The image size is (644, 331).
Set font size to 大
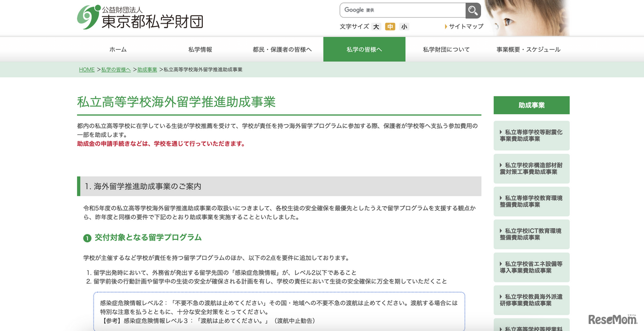(x=375, y=26)
